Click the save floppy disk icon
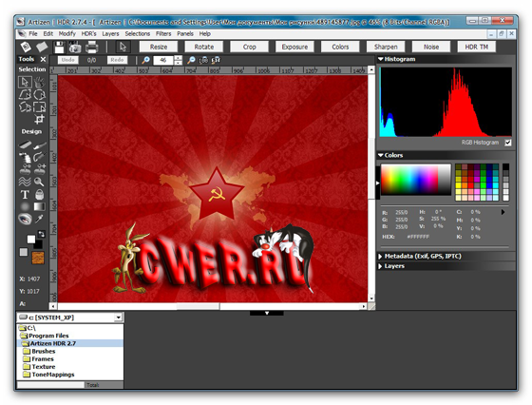This screenshot has width=532, height=405. tap(59, 48)
